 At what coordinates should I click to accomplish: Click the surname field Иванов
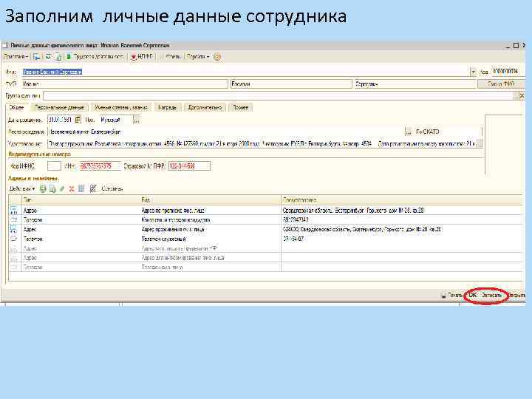[x=125, y=83]
